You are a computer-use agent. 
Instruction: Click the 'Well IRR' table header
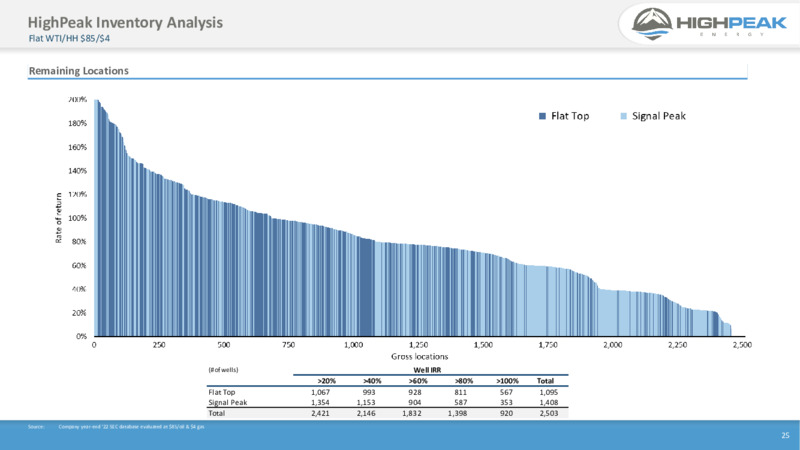pyautogui.click(x=427, y=370)
